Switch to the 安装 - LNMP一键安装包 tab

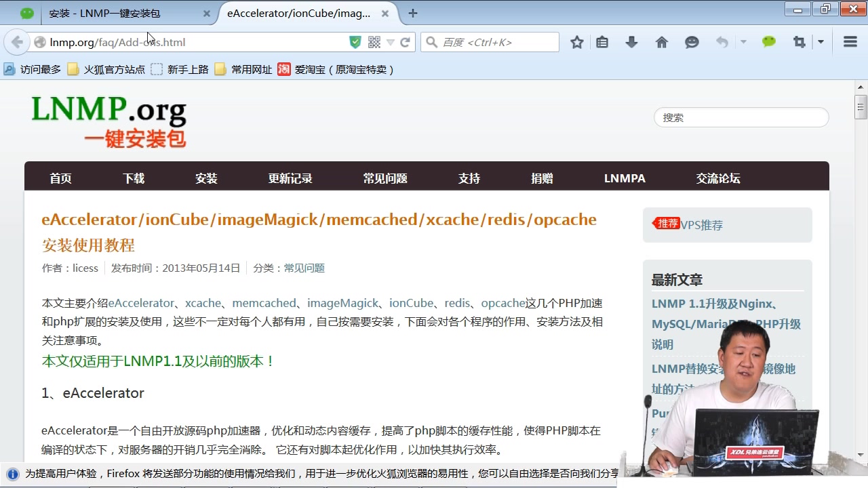tap(130, 13)
